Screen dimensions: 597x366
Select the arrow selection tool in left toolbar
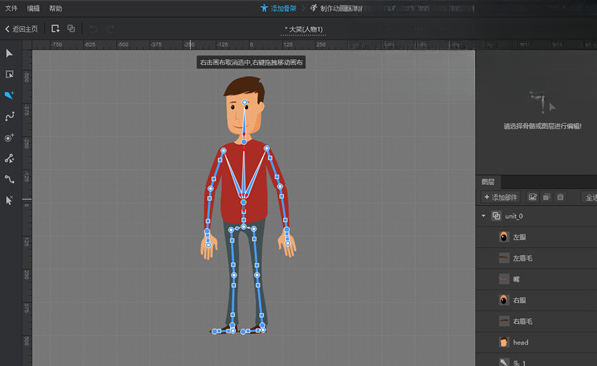click(x=9, y=53)
